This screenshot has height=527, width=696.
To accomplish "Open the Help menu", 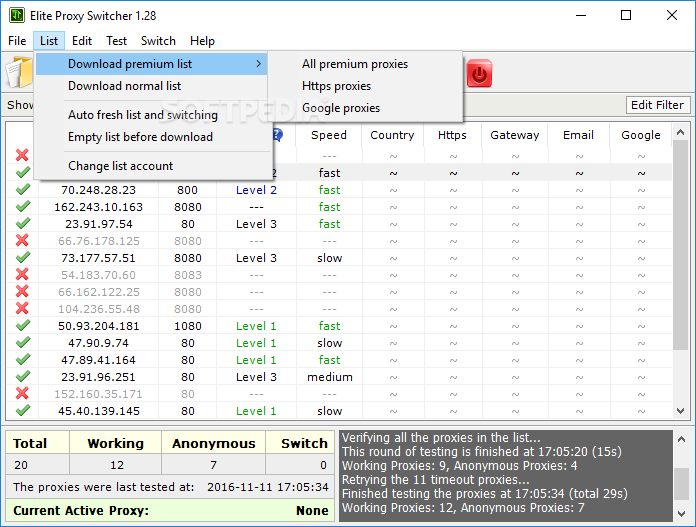I will (x=202, y=41).
